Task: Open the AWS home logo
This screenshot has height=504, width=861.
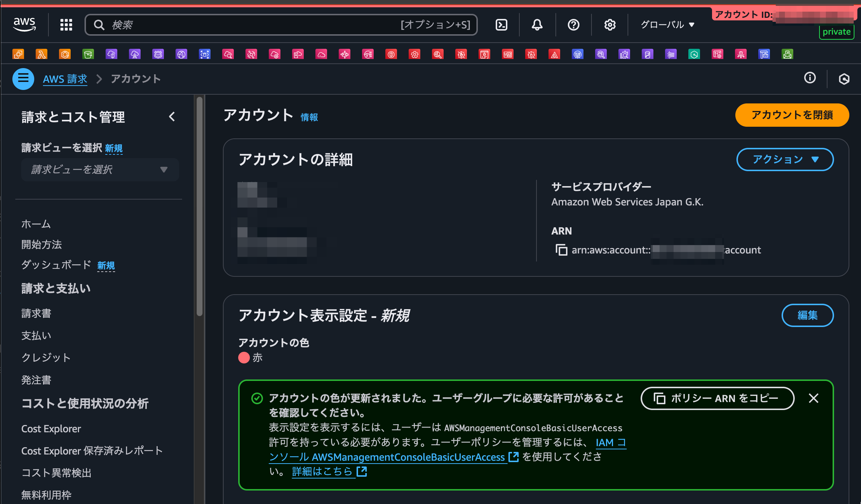Action: point(24,24)
